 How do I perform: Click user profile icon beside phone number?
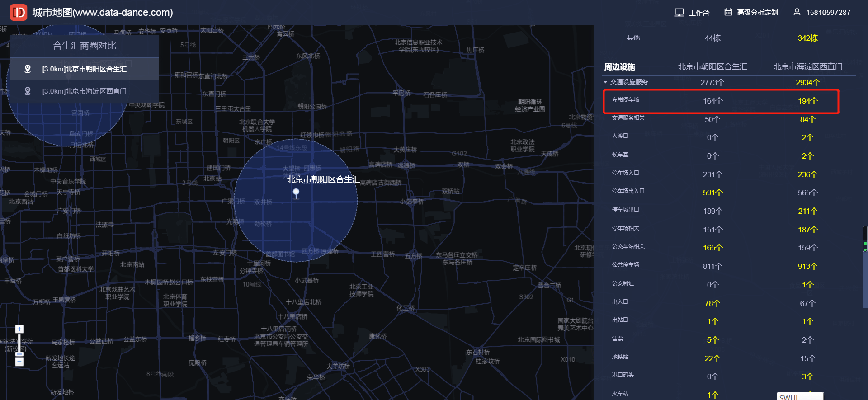(x=797, y=12)
